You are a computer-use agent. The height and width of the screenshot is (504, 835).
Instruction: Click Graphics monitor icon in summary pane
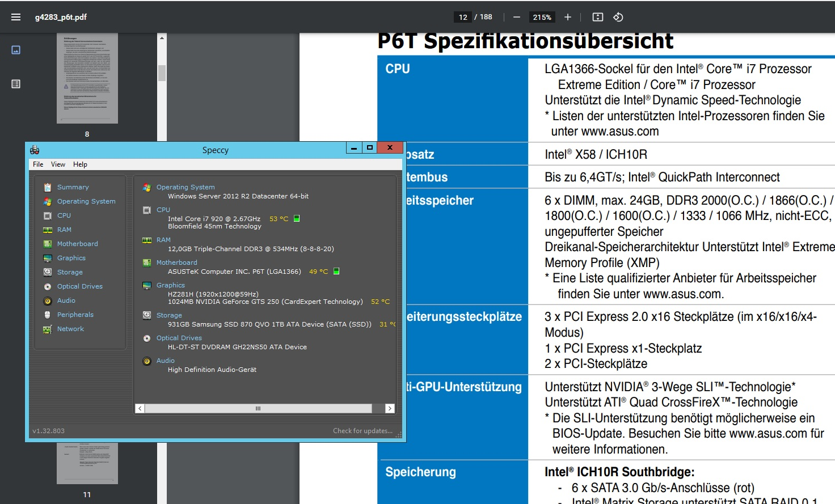(x=147, y=285)
